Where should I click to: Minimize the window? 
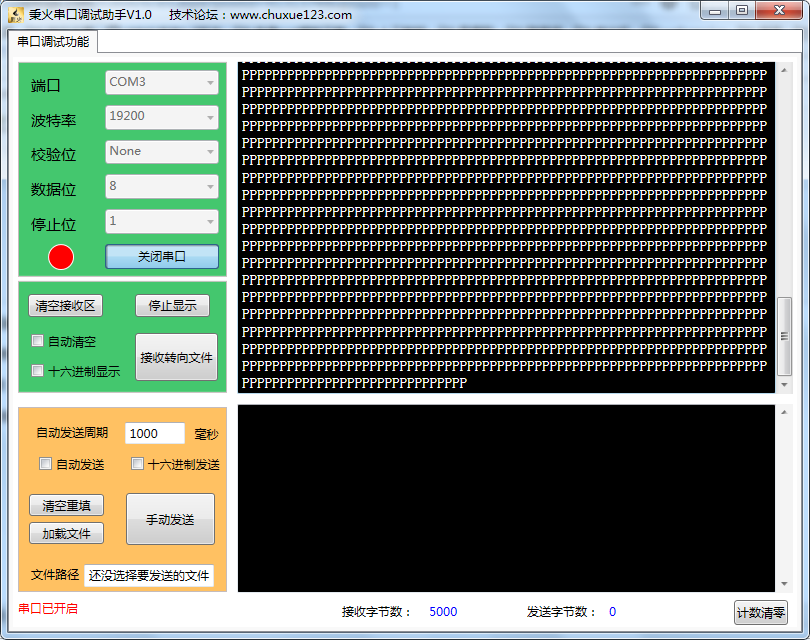point(715,11)
